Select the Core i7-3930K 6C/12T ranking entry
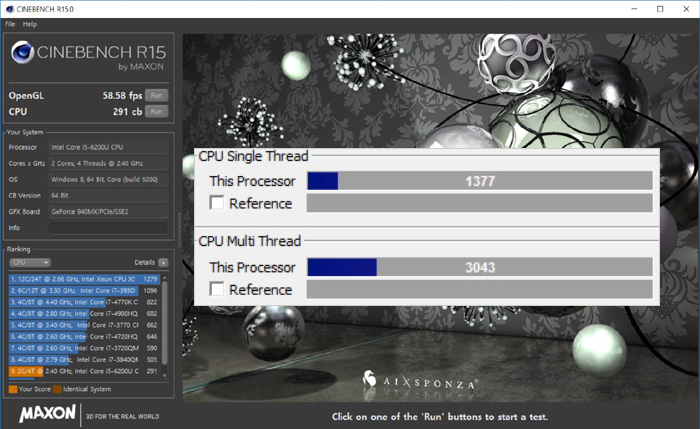The image size is (700, 429). pyautogui.click(x=83, y=291)
